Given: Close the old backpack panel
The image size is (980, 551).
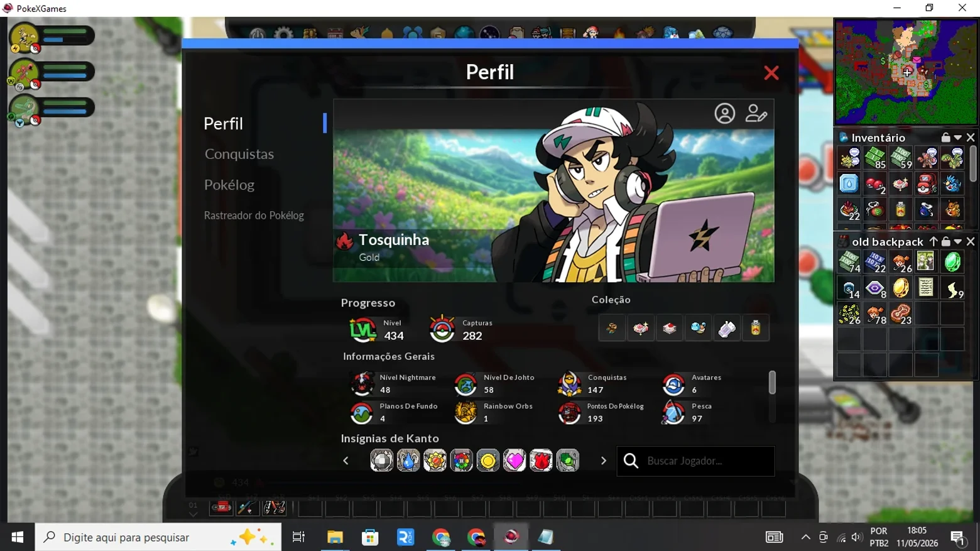Looking at the screenshot, I should click(971, 242).
